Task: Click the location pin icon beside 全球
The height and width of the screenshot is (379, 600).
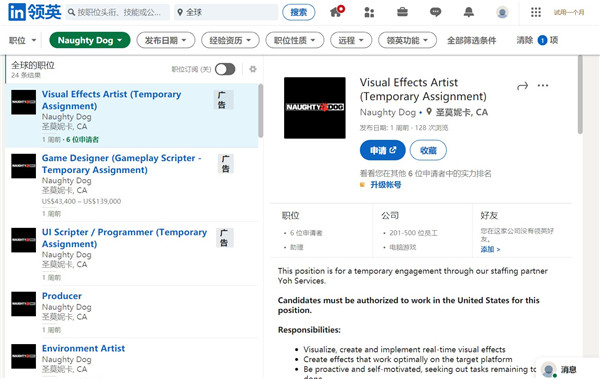Action: pyautogui.click(x=180, y=12)
